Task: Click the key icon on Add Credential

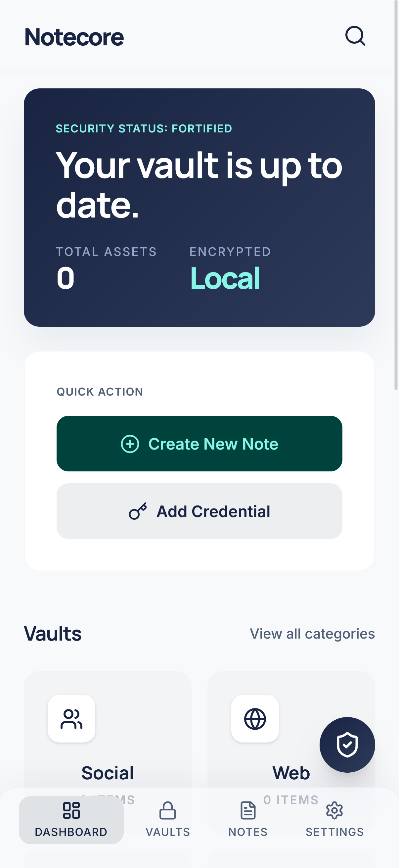Action: coord(138,511)
